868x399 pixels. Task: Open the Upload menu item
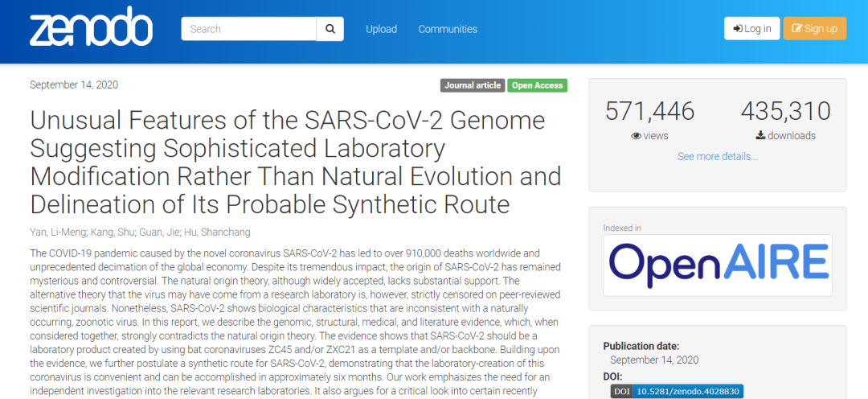coord(381,29)
